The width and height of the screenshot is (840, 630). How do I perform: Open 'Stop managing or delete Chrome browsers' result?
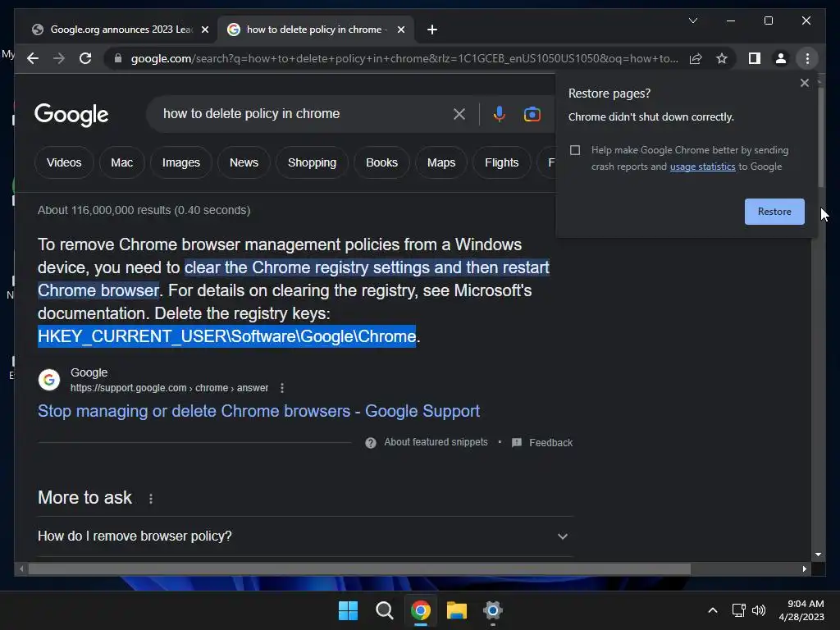pos(258,412)
